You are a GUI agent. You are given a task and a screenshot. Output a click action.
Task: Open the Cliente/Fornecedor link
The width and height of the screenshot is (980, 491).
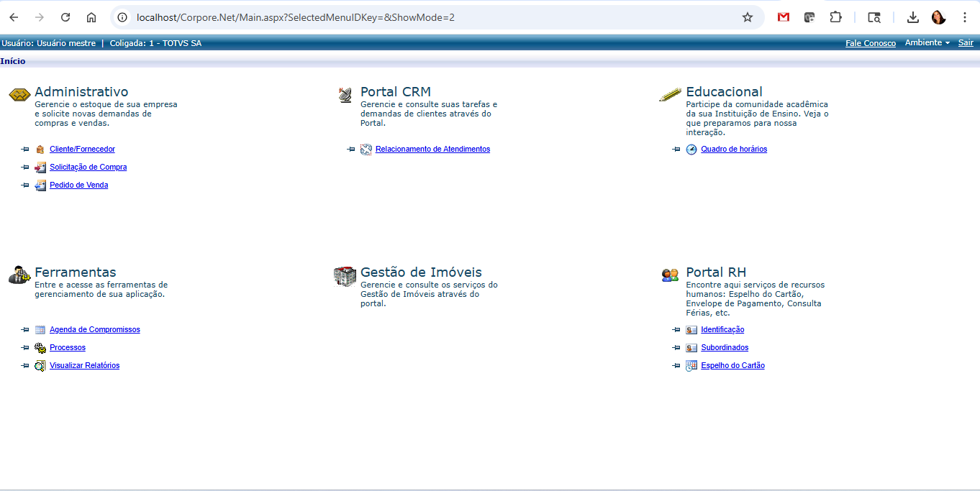tap(82, 150)
